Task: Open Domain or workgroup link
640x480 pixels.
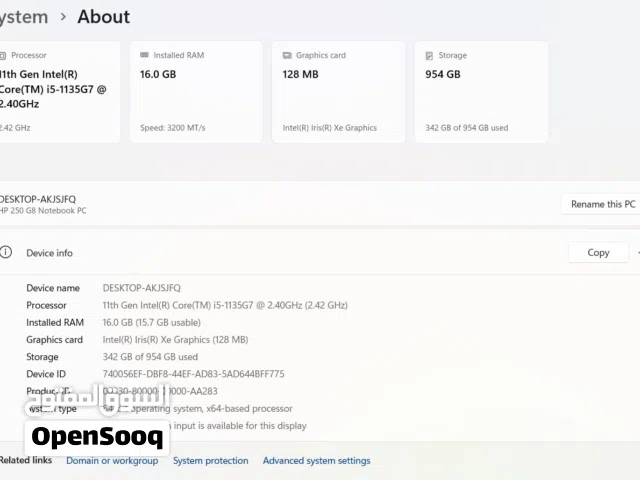Action: (112, 460)
